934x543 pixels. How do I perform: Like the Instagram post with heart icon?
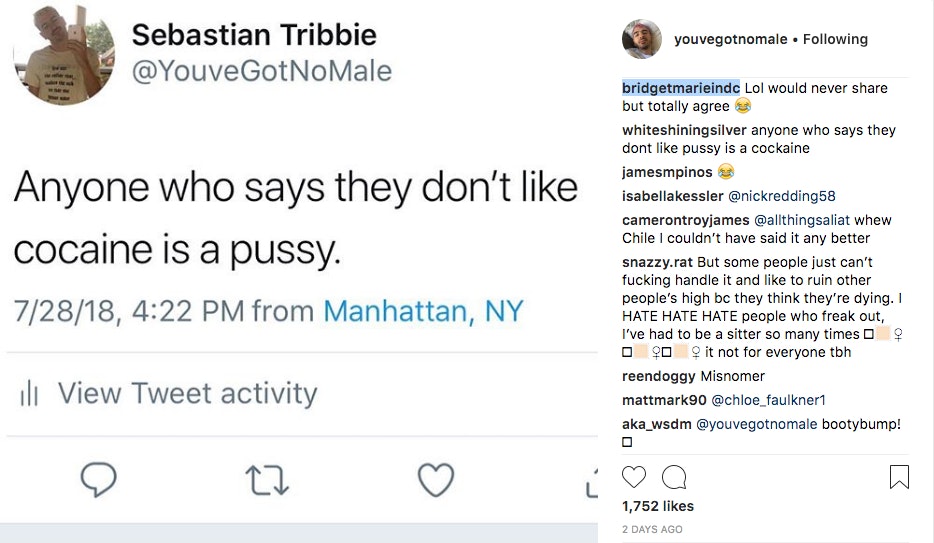(634, 477)
